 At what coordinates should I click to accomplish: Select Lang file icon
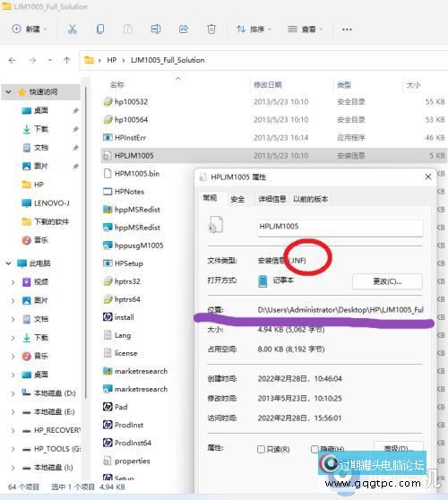tap(108, 335)
